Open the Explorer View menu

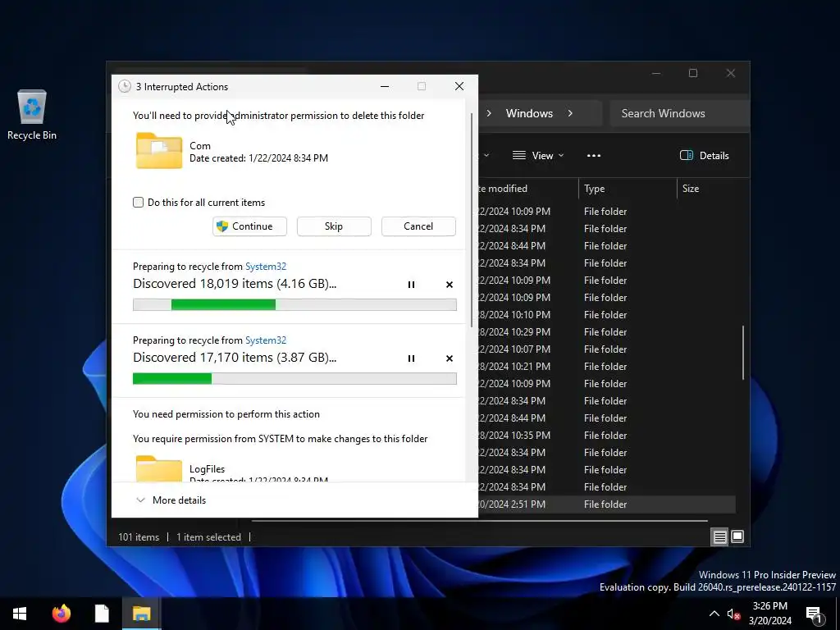click(x=538, y=155)
